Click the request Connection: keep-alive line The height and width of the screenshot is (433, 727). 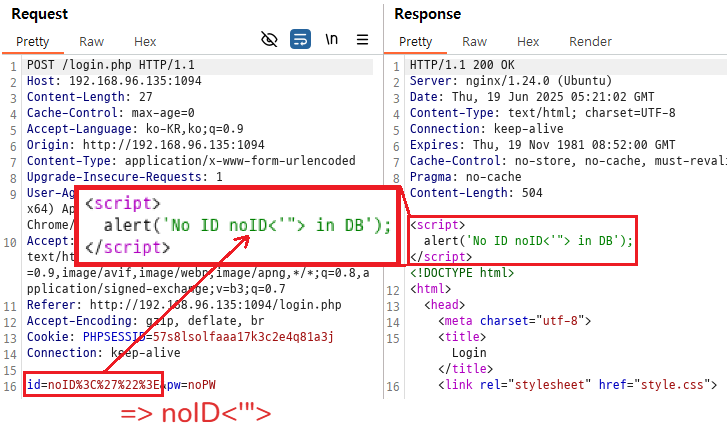104,353
